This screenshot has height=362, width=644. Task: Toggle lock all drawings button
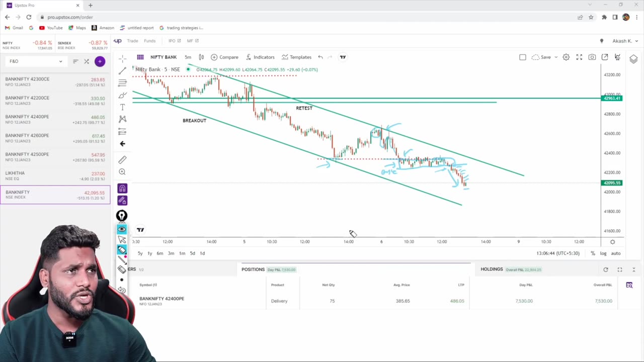(122, 201)
